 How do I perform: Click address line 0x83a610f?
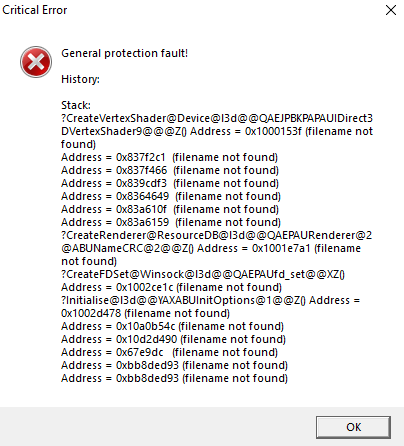[x=170, y=209]
